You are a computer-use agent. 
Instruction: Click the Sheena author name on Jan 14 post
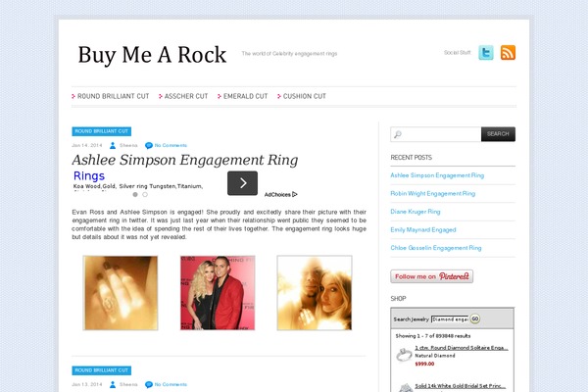coord(128,145)
